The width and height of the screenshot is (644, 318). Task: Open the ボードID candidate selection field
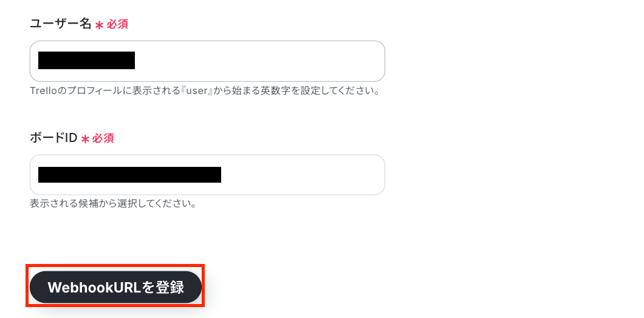tap(207, 175)
